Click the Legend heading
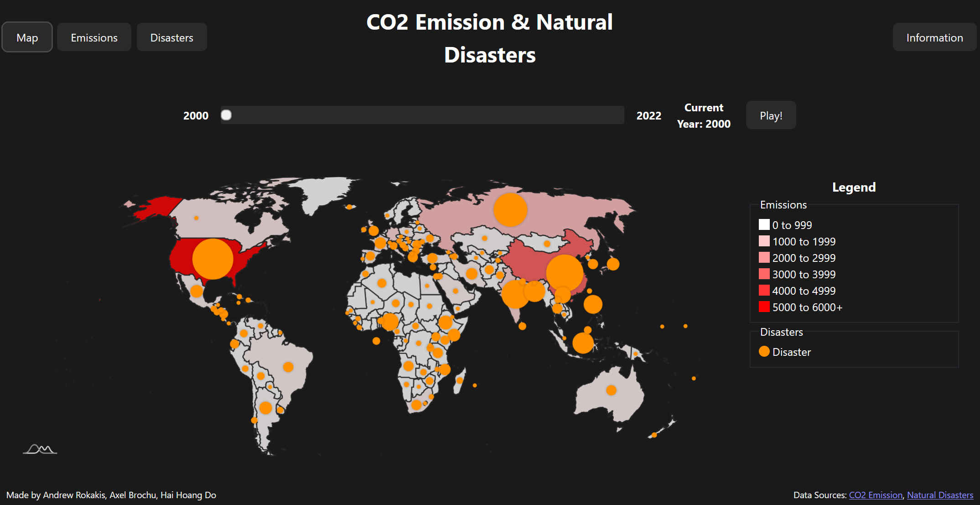 click(x=854, y=187)
